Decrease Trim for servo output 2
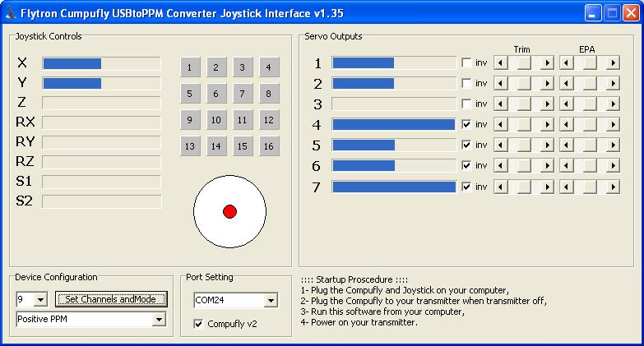This screenshot has height=346, width=644. [x=500, y=83]
